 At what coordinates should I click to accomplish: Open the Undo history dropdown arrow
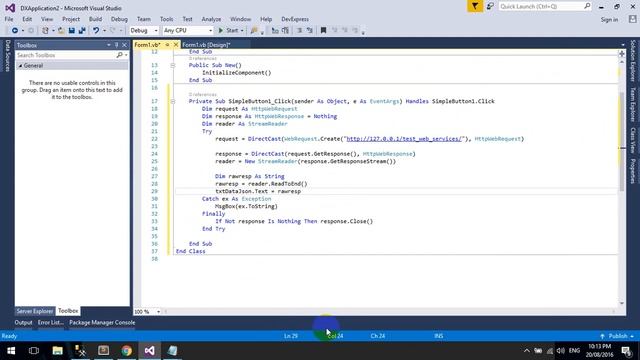(104, 31)
